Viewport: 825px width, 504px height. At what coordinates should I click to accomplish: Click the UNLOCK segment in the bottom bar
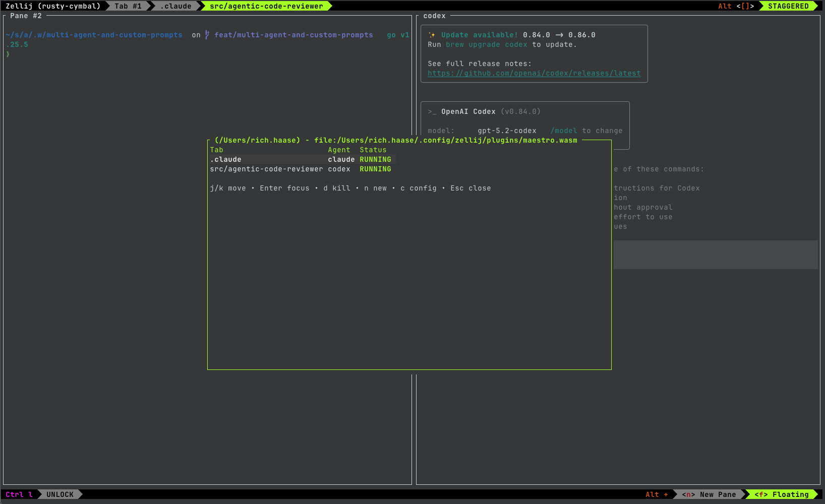[60, 494]
